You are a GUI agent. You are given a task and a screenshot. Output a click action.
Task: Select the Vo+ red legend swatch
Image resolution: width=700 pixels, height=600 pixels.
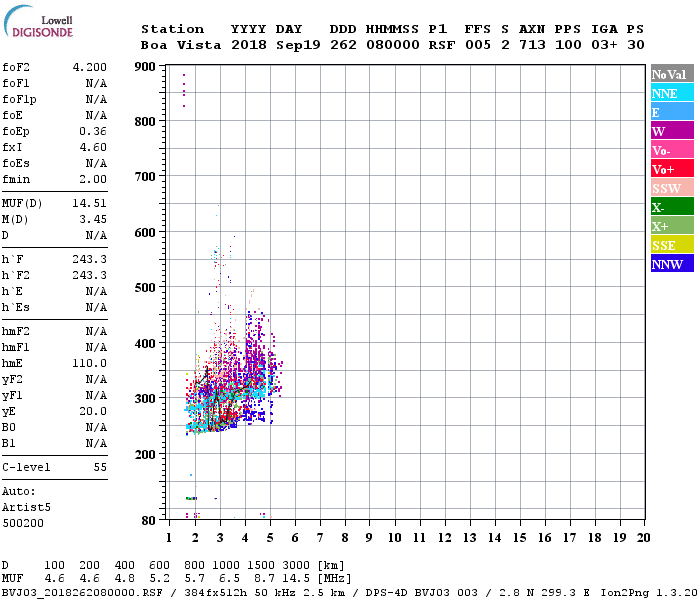672,169
